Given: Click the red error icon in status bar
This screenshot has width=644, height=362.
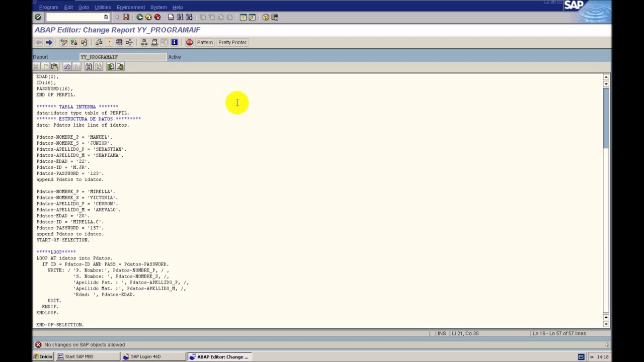Looking at the screenshot, I should coord(38,344).
